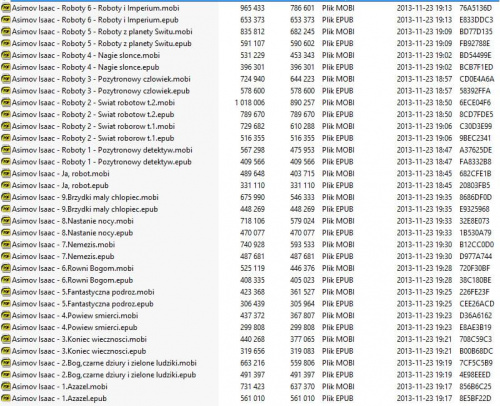This screenshot has width=500, height=406.
Task: Select file name 5.Fantastyczna podroz.mobi
Action: pyautogui.click(x=83, y=292)
